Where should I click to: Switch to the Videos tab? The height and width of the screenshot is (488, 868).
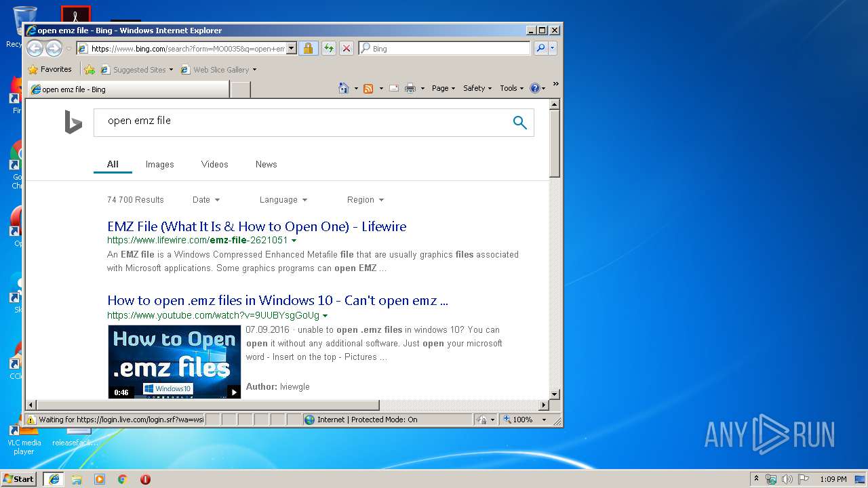pos(215,164)
